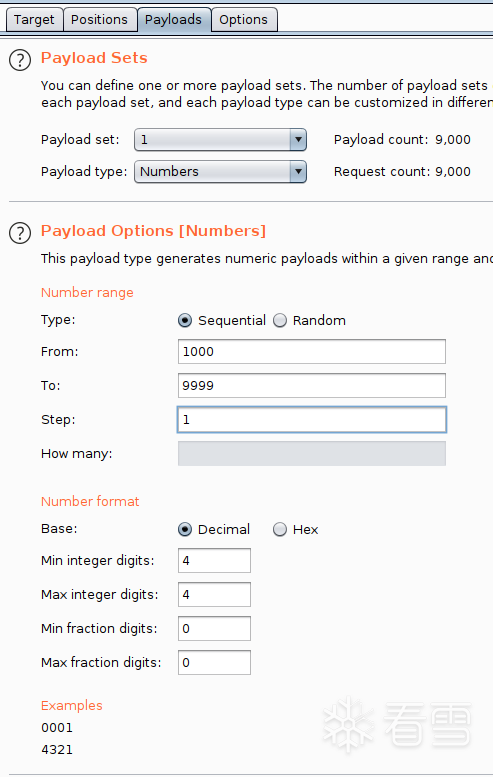Click the Min fraction digits field
Viewport: 493px width, 777px height.
point(214,628)
